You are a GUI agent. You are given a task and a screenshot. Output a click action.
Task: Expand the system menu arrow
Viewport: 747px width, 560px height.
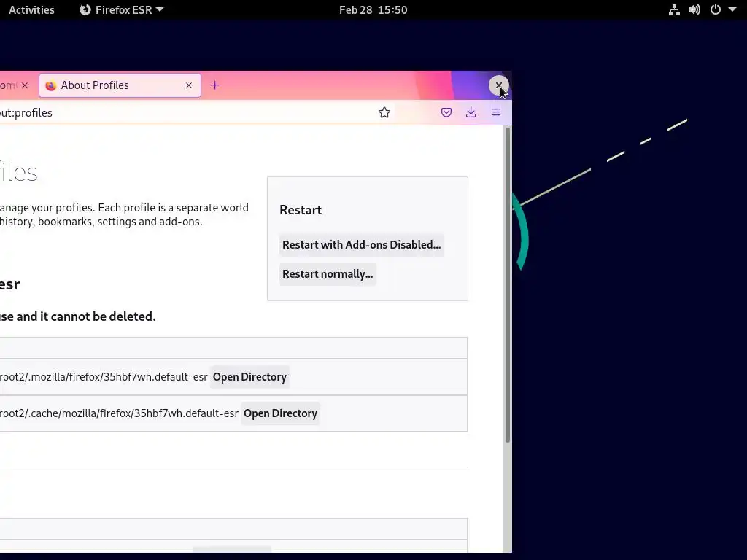[x=732, y=10]
